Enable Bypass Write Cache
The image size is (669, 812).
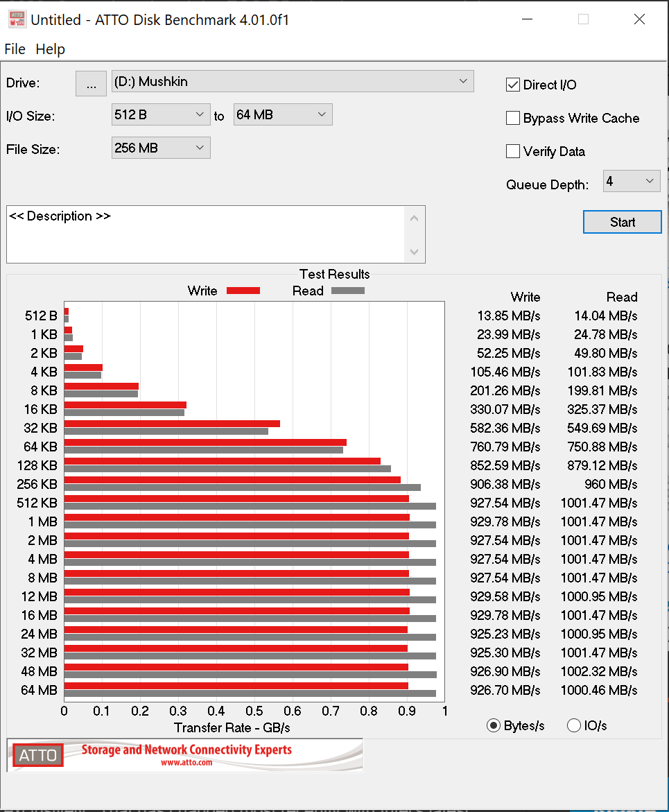pyautogui.click(x=513, y=119)
